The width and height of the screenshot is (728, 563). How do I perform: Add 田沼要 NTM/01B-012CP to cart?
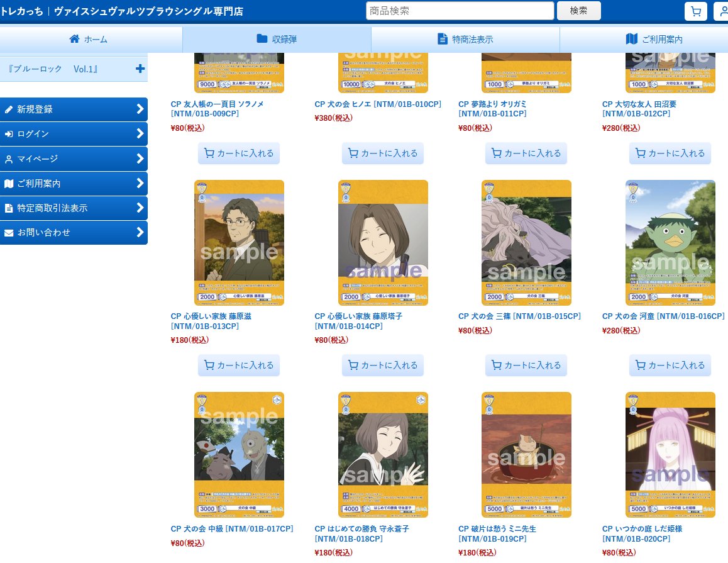670,153
